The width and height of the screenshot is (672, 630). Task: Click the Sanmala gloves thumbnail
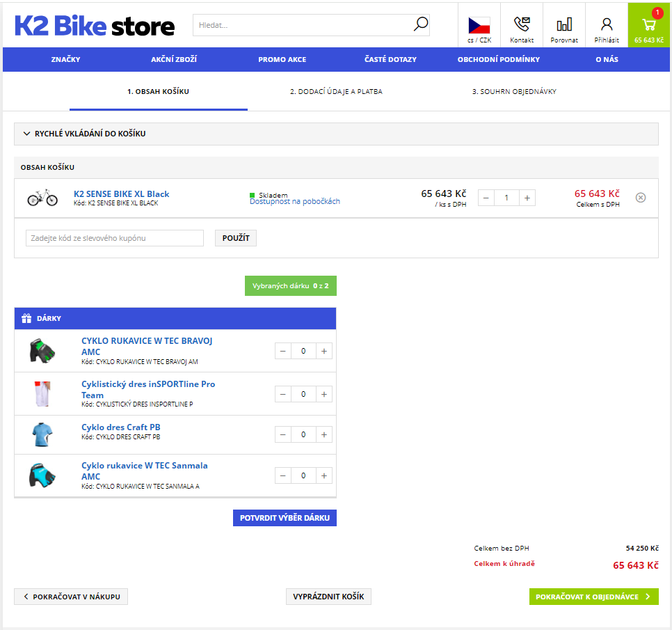pos(42,475)
